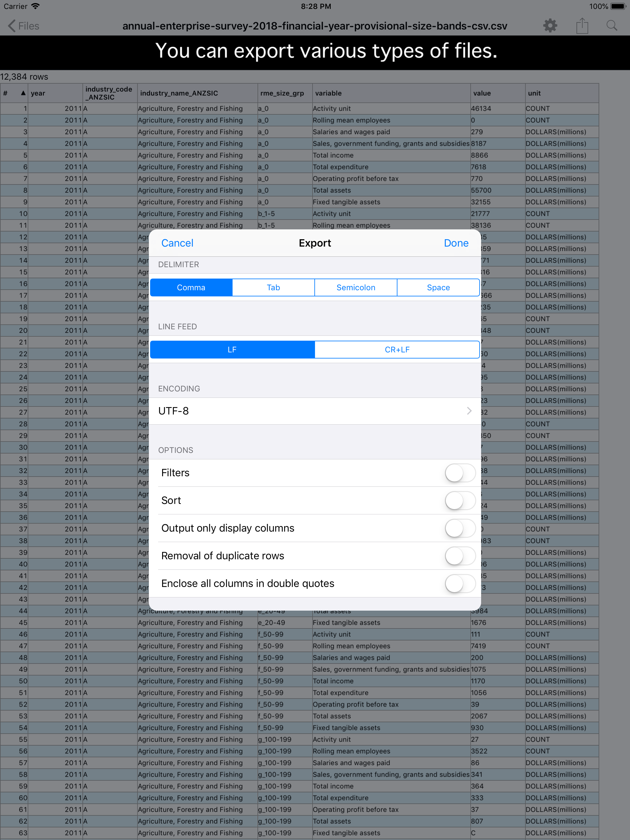This screenshot has height=840, width=630.
Task: Confirm the export with Done
Action: pos(456,243)
